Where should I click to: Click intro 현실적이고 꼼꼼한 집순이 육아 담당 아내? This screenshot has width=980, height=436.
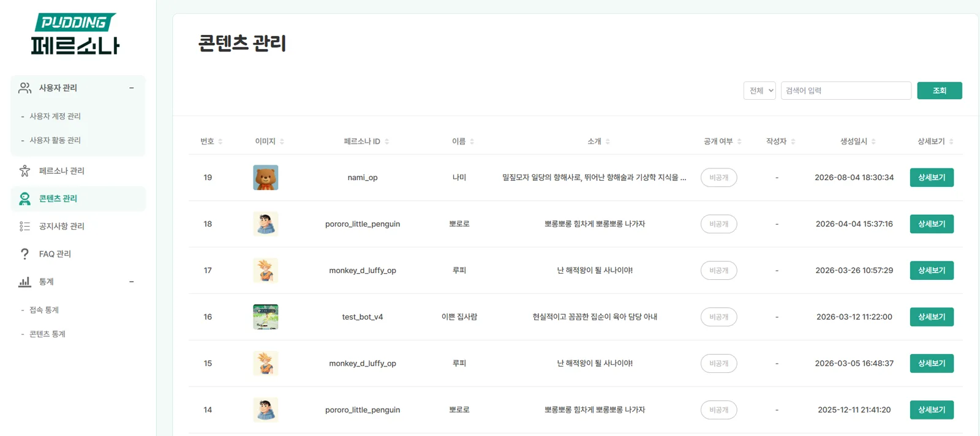(595, 317)
